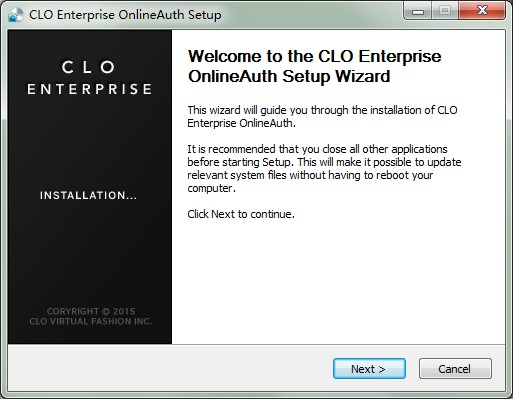
Task: Click the CLO logo lettering in sidebar
Action: [x=89, y=67]
